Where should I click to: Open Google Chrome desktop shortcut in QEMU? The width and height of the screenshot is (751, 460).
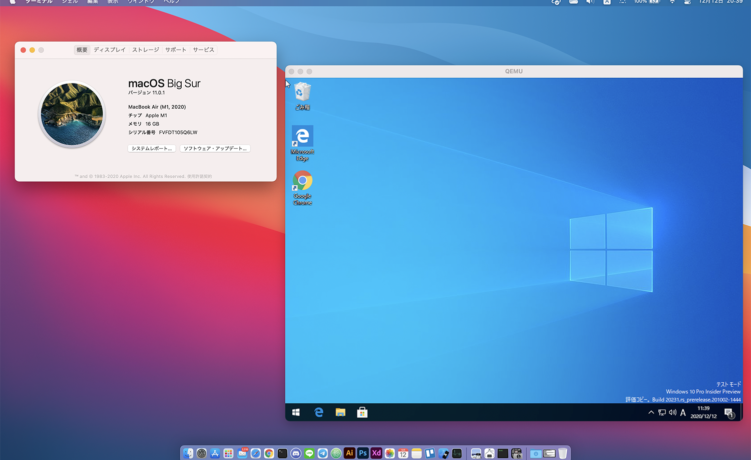coord(302,188)
